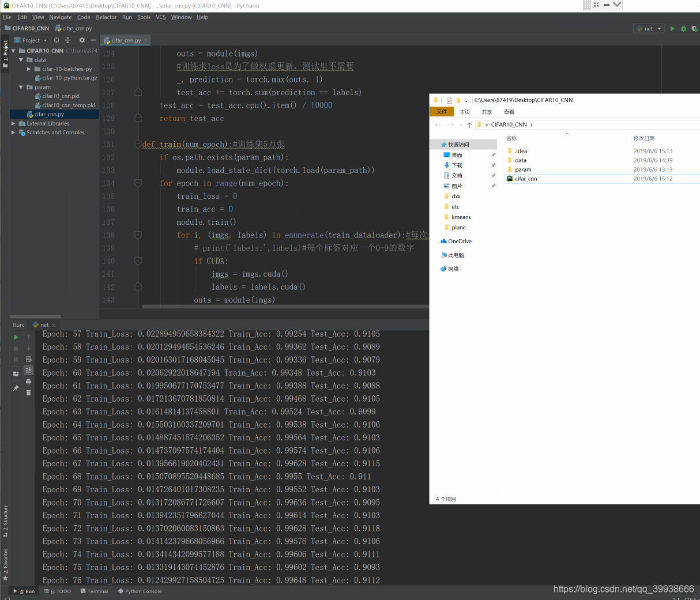Open the Python Console tab
This screenshot has width=700, height=600.
pos(140,591)
